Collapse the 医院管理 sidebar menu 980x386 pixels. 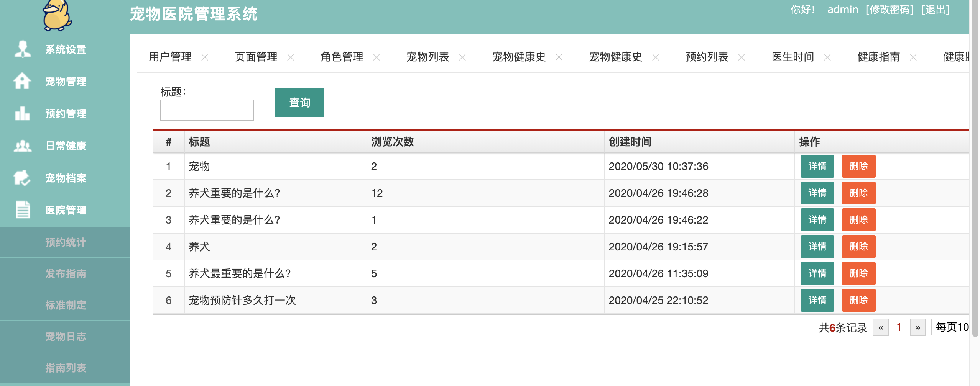(65, 210)
